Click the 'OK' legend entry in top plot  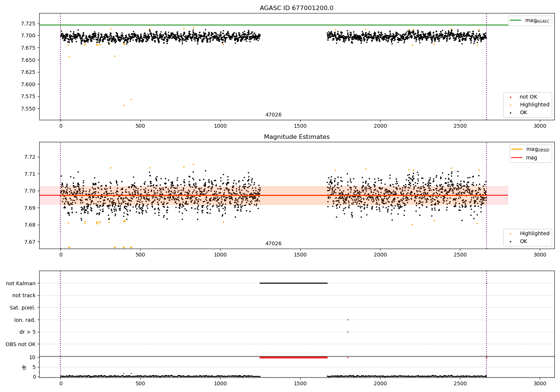(523, 113)
